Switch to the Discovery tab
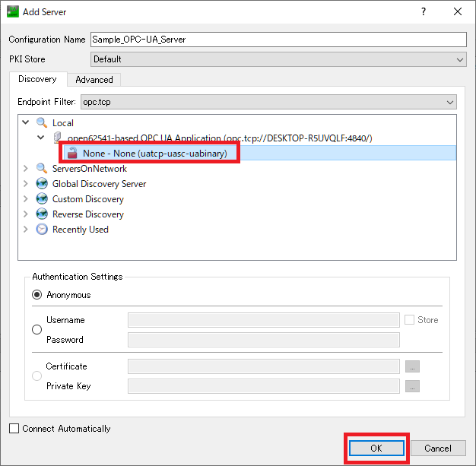 [x=37, y=79]
